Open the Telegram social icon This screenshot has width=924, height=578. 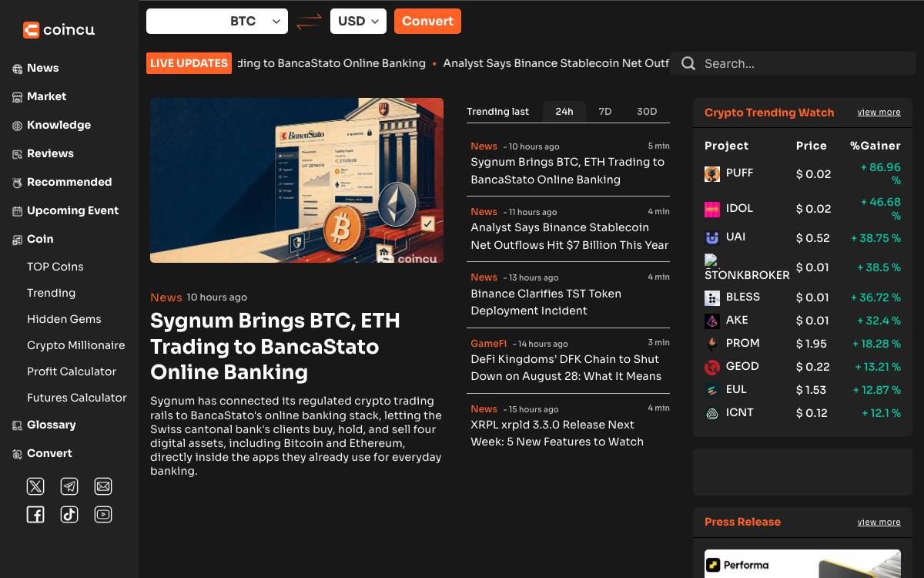point(69,486)
